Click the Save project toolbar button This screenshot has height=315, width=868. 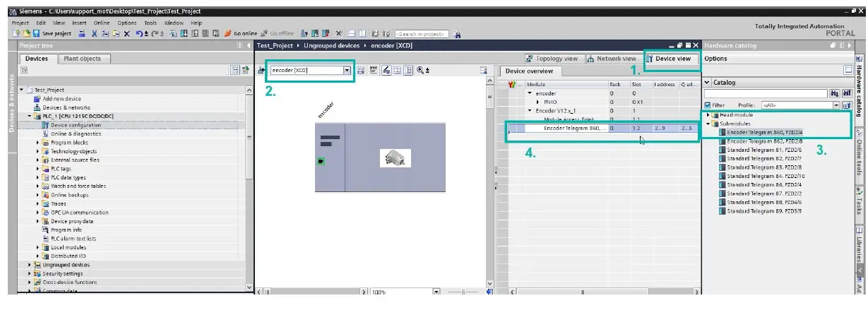52,33
